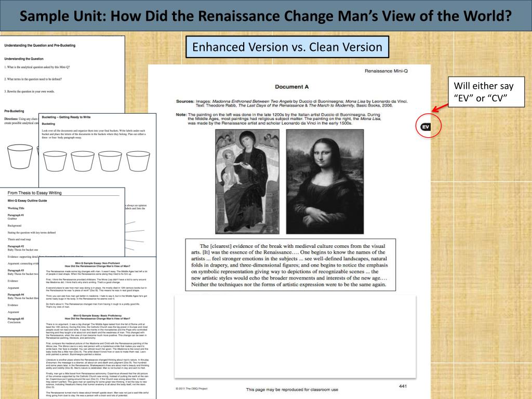This screenshot has width=532, height=399.
Task: Click the bucket on the Pre-Bucketing page
Action: (x=20, y=156)
